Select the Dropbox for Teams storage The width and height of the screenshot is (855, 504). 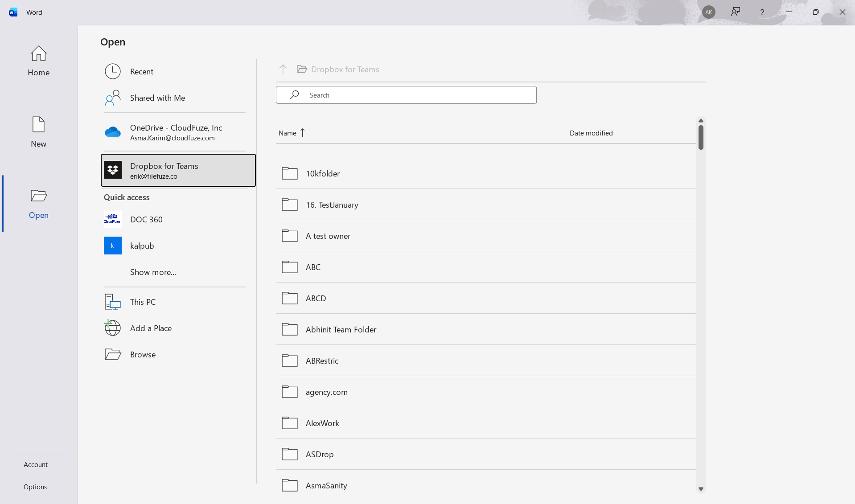coord(177,170)
